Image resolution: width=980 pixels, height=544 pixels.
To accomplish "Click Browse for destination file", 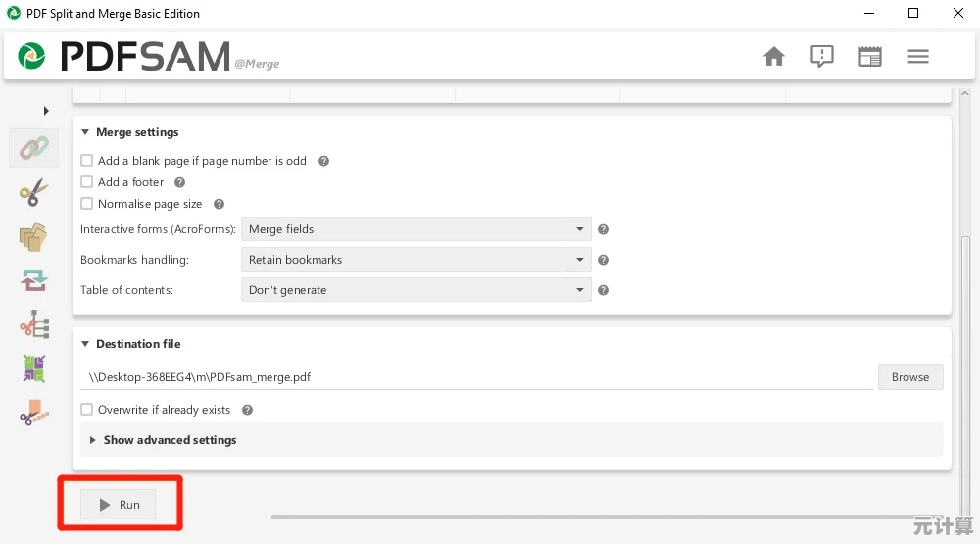I will (909, 377).
